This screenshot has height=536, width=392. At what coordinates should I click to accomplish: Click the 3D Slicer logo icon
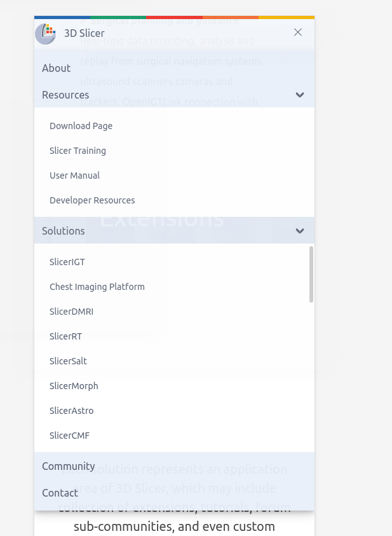[x=44, y=33]
